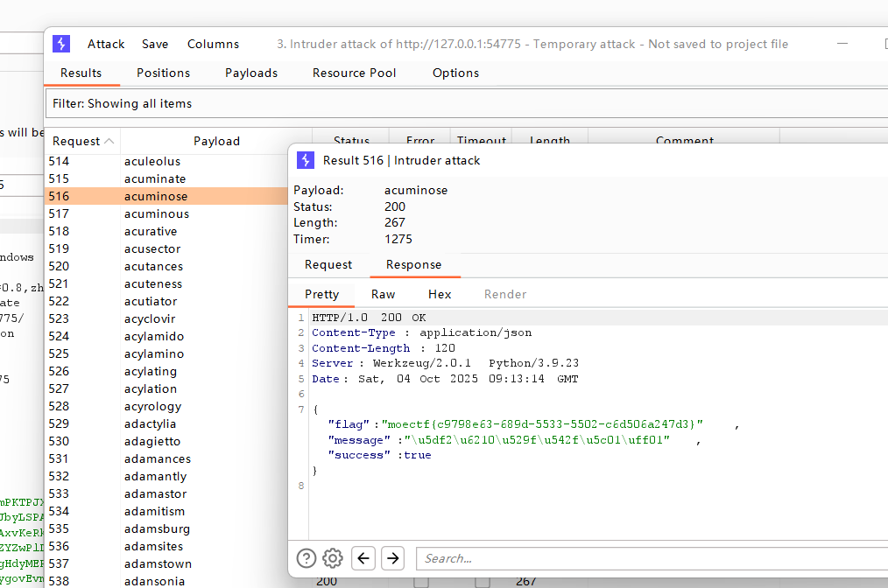This screenshot has width=888, height=588.
Task: Switch to the Payloads tab
Action: [251, 73]
